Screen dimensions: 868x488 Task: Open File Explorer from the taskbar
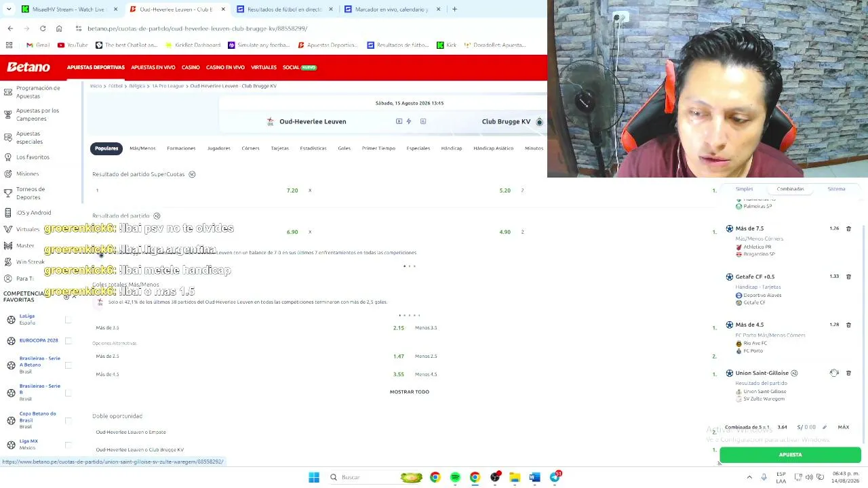515,477
